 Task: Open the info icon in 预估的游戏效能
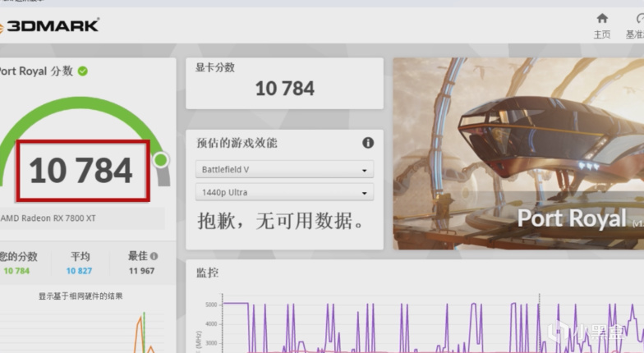pyautogui.click(x=368, y=143)
